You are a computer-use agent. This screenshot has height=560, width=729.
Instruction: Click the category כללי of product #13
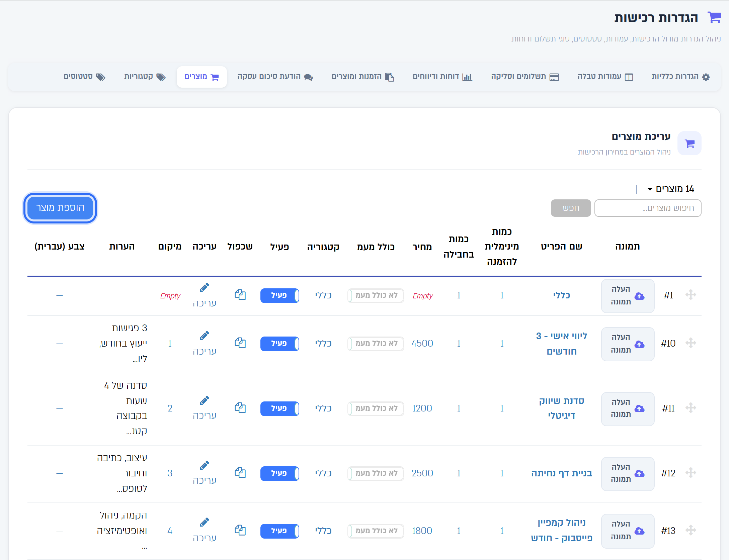point(323,531)
